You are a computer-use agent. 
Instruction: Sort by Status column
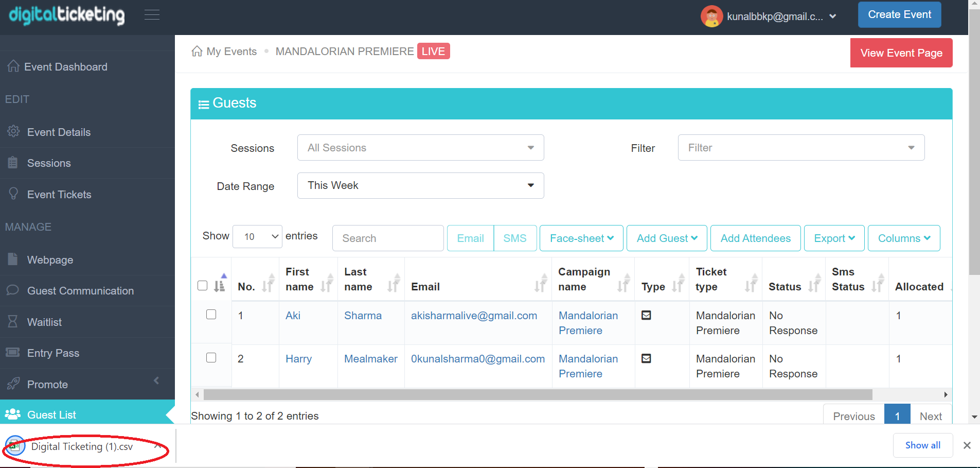(x=814, y=283)
